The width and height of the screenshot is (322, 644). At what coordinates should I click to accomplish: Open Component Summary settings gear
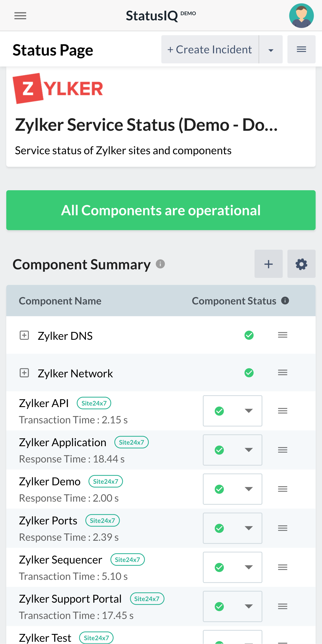(x=301, y=264)
